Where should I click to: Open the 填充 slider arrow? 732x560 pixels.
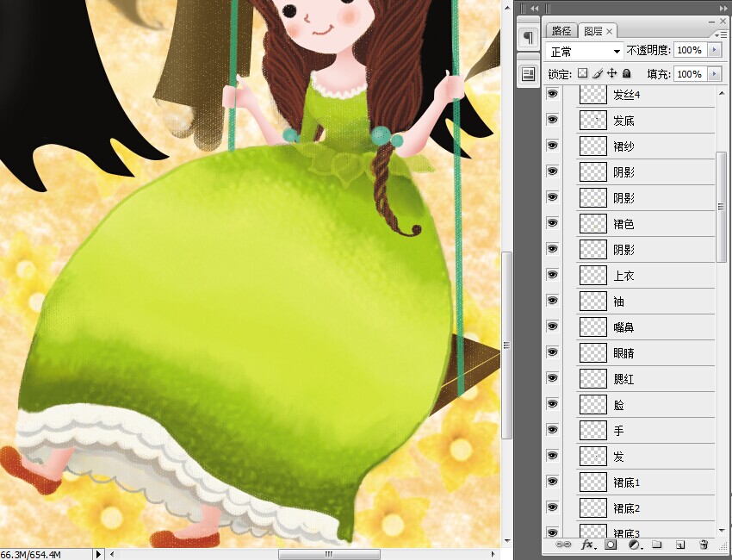[x=714, y=74]
